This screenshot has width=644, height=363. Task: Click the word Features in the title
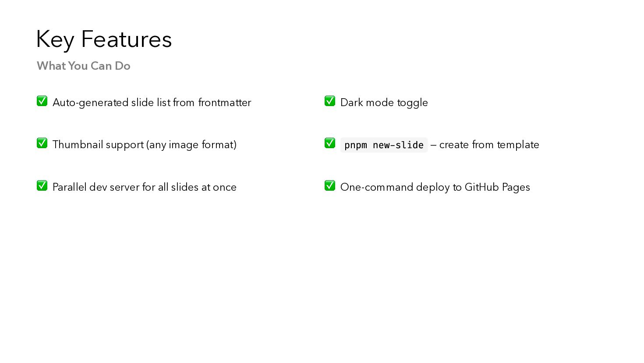pos(127,39)
